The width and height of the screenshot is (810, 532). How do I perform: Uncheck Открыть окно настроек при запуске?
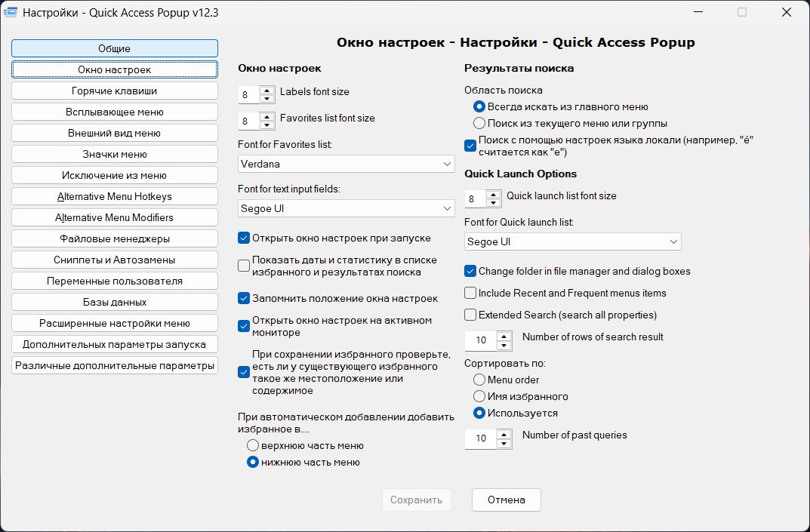point(244,238)
